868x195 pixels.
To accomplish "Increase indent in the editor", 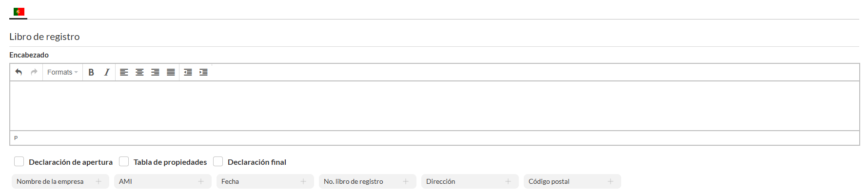I will pyautogui.click(x=203, y=72).
